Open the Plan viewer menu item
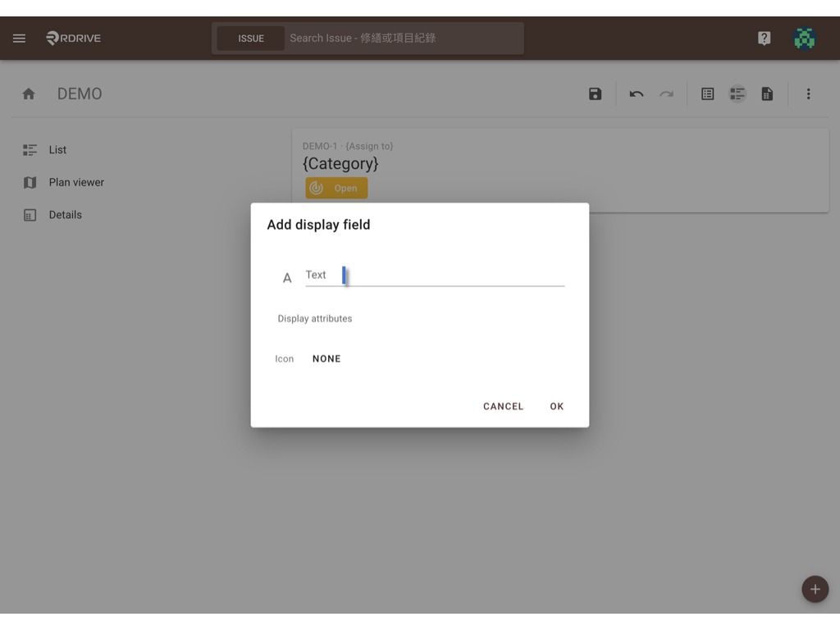Viewport: 840px width, 630px height. pyautogui.click(x=76, y=183)
